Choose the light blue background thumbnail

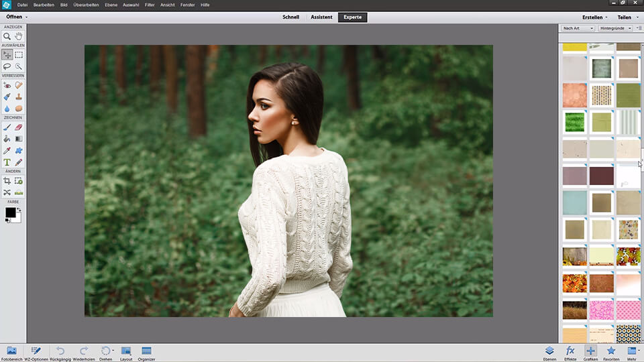pyautogui.click(x=575, y=202)
